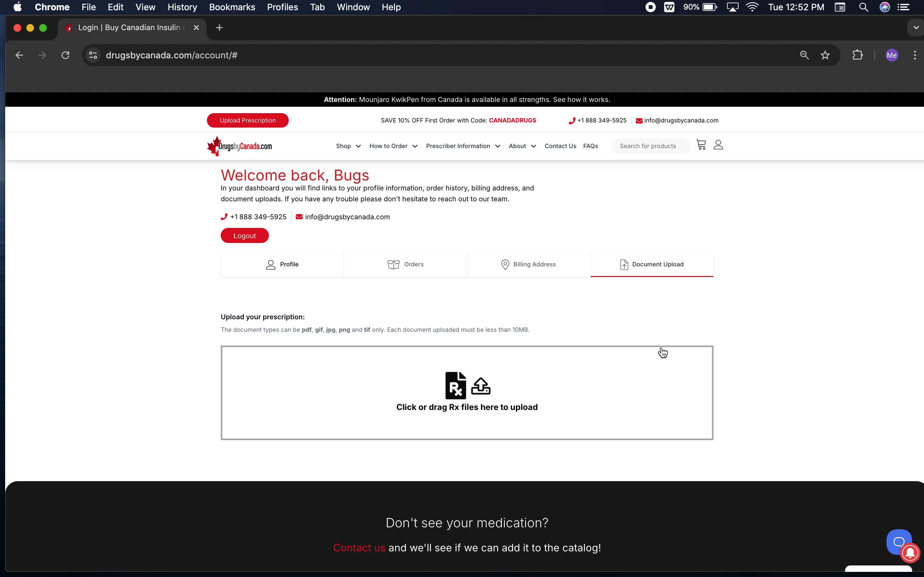The image size is (924, 577).
Task: Open the blue chat support bubble
Action: click(x=898, y=541)
